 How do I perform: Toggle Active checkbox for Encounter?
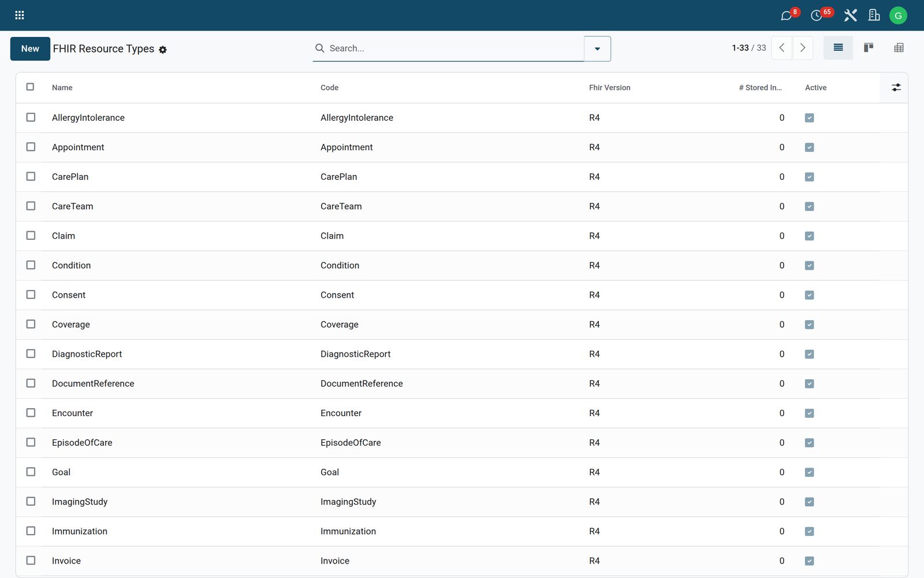[809, 413]
